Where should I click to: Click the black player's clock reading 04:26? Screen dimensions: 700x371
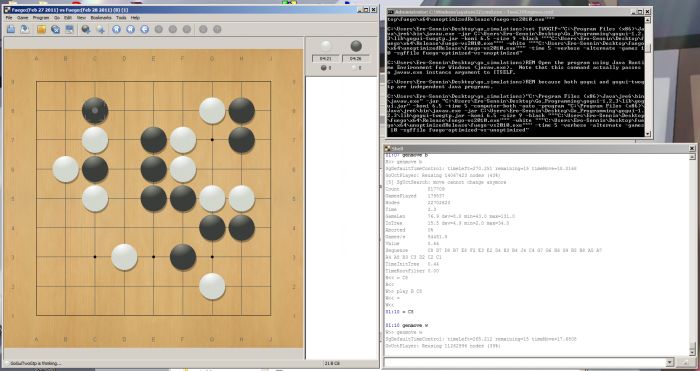pos(356,58)
